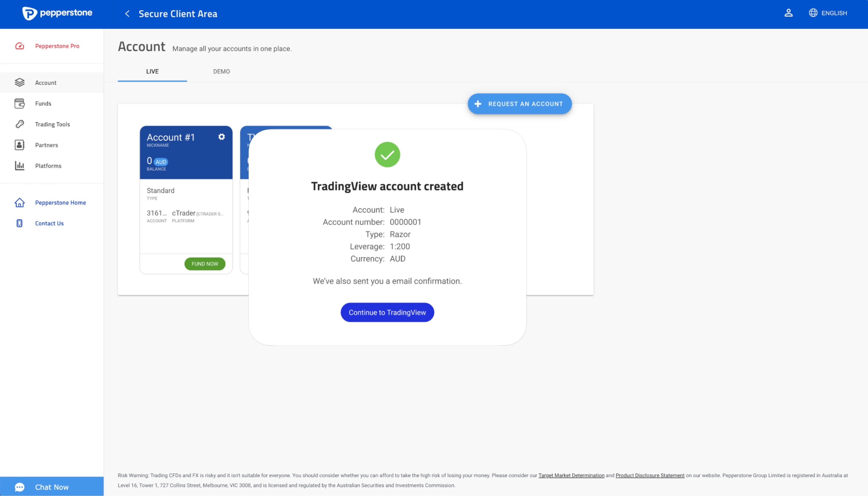Click the globe language icon
868x496 pixels.
[813, 13]
